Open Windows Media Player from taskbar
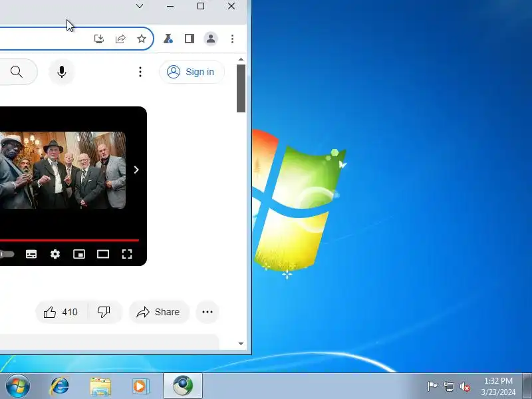The width and height of the screenshot is (532, 399). tap(140, 386)
